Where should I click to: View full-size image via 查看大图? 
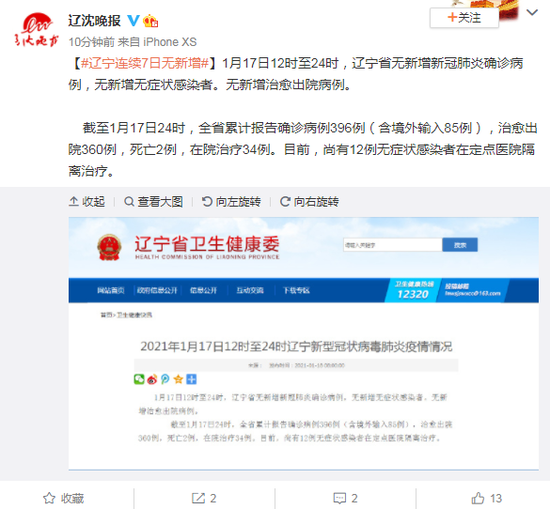click(x=153, y=202)
